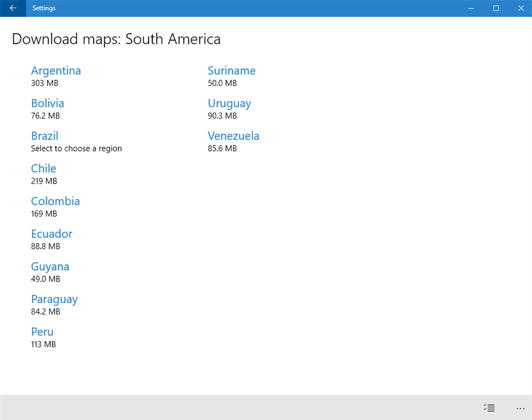Viewport: 532px width, 420px height.
Task: Click the 50.0 MB label under Suriname
Action: (219, 83)
